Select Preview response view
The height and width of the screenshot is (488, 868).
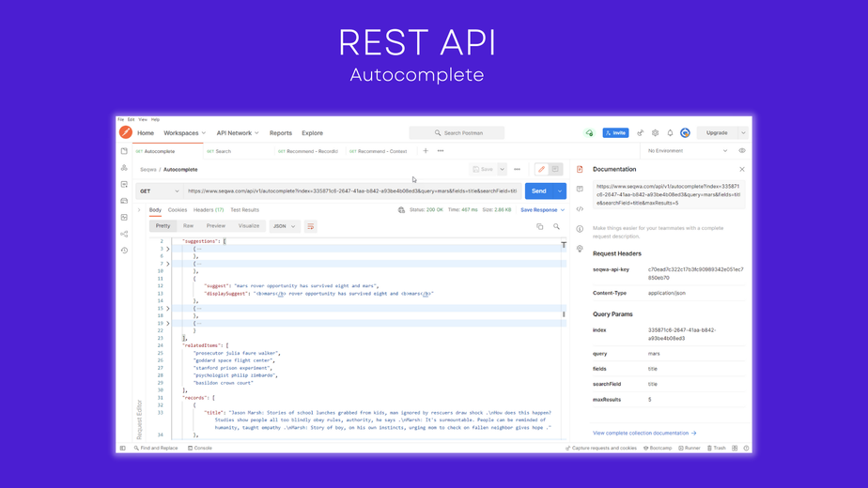pos(216,226)
